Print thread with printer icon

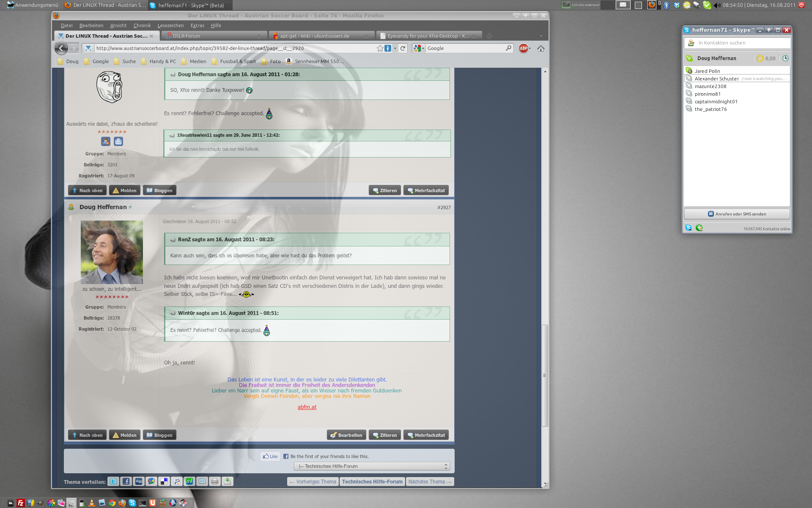pyautogui.click(x=215, y=481)
